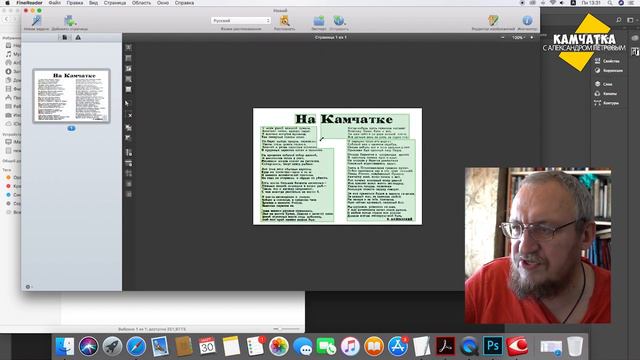Open Photoshop Слои panel
Image resolution: width=640 pixels, height=360 pixels.
[603, 84]
